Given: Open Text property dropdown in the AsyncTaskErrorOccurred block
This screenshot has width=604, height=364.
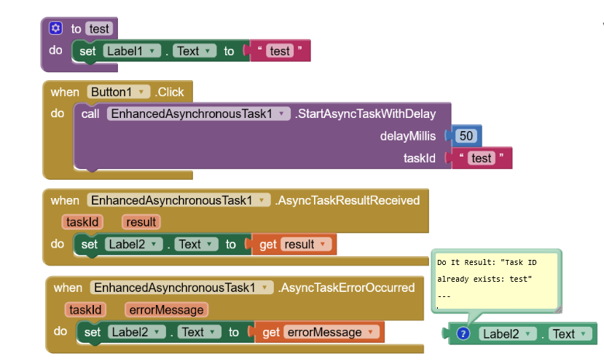Looking at the screenshot, I should tap(199, 332).
